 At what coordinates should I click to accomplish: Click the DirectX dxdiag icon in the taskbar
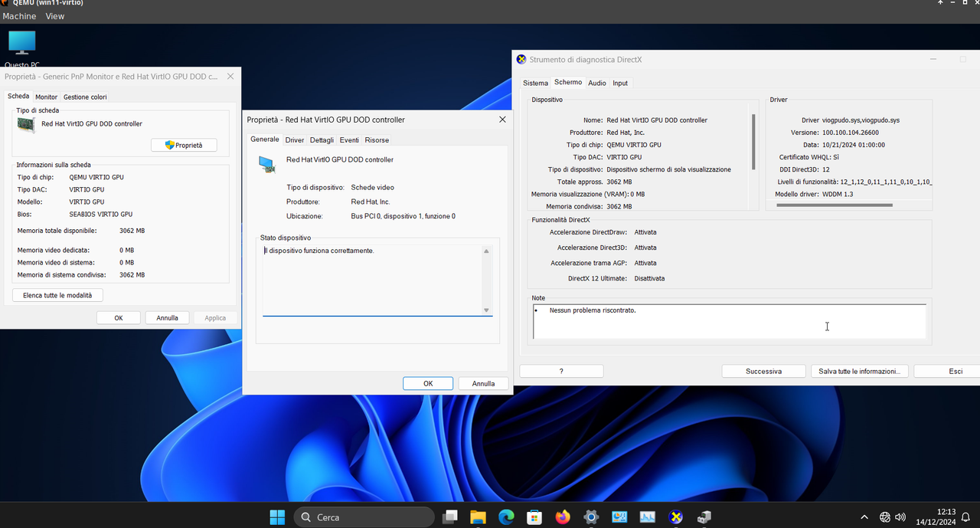[675, 517]
